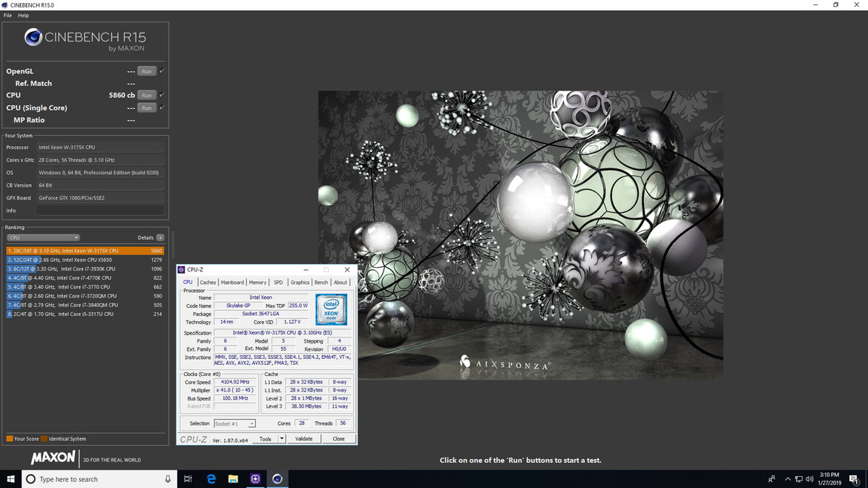Select the Core i7-4770K ranking row
The image size is (868, 488).
tap(85, 278)
